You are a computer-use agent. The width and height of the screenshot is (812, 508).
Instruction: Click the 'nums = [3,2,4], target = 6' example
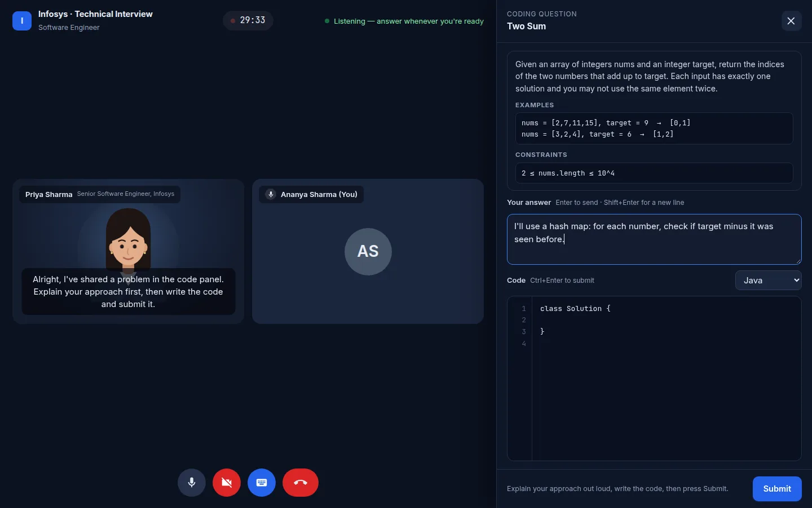pos(597,134)
